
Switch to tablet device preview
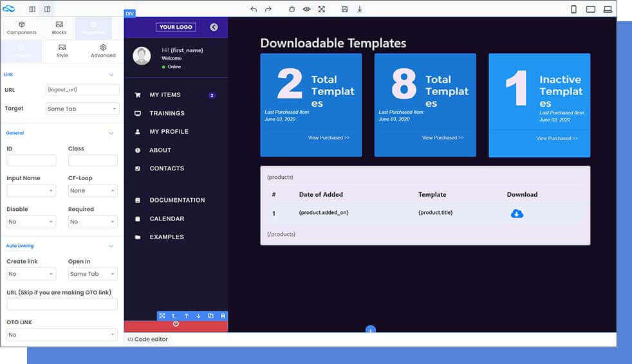[x=590, y=9]
